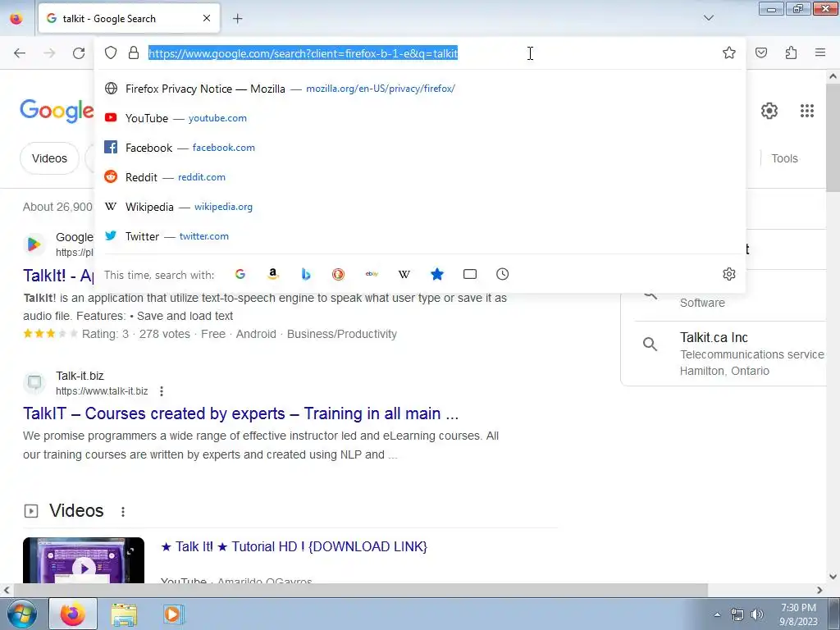Open Firefox from the taskbar
Screen dimensions: 840x630
(x=73, y=614)
